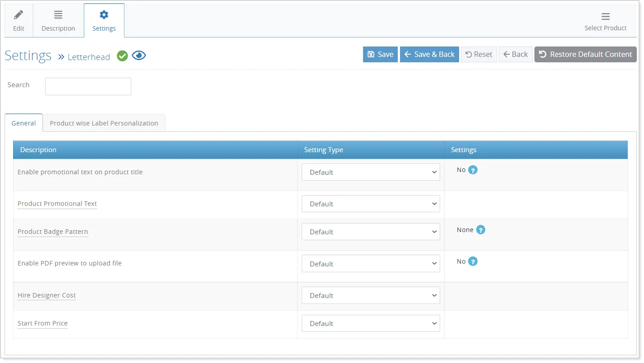
Task: Click the Hire Designer Cost label
Action: [47, 295]
